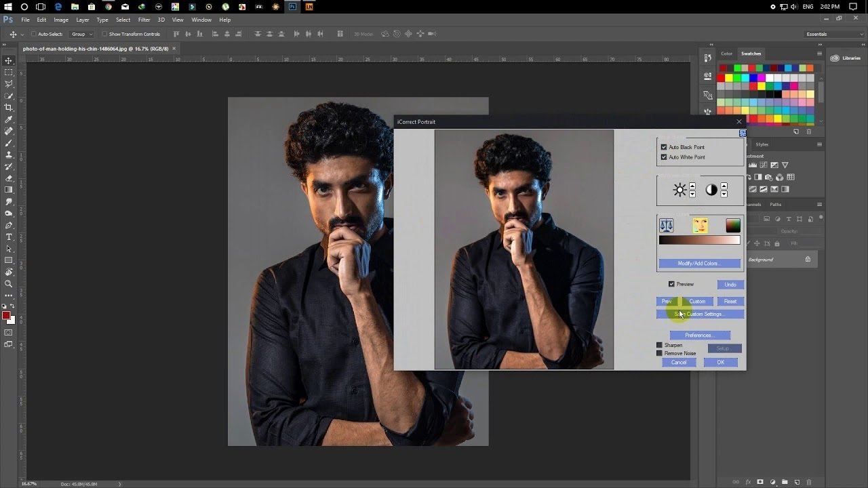Select the Crop tool
The width and height of the screenshot is (868, 488).
pyautogui.click(x=9, y=107)
